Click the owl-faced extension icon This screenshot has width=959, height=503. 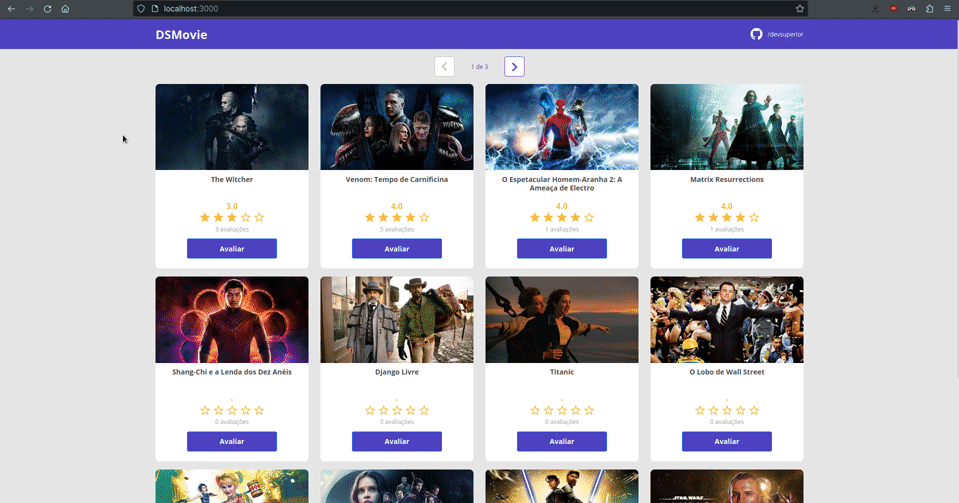[911, 9]
